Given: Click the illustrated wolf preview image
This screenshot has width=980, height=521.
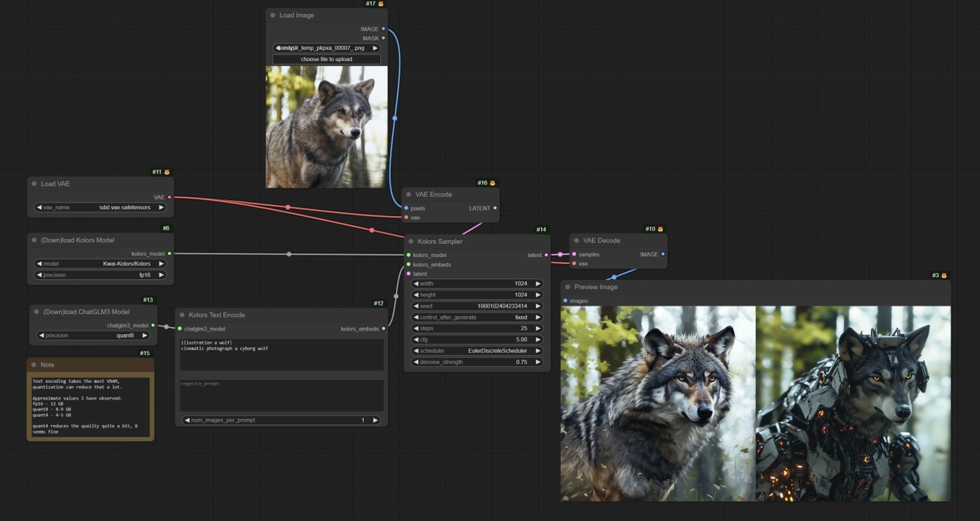Looking at the screenshot, I should pyautogui.click(x=658, y=404).
